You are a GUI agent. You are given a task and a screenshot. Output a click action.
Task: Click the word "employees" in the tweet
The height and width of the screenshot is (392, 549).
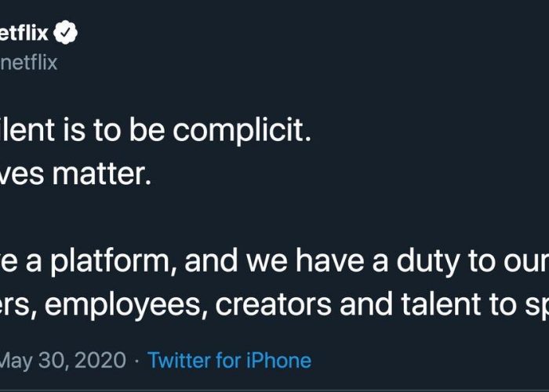[x=129, y=303]
